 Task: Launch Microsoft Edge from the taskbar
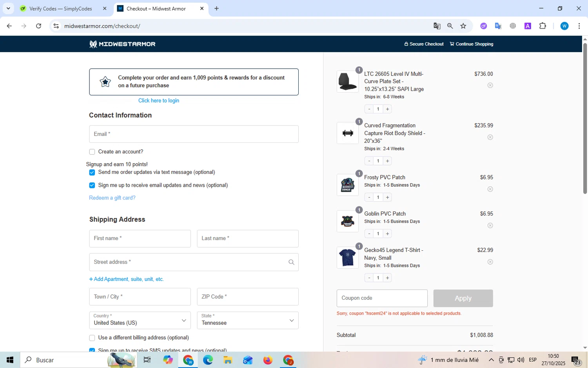click(x=208, y=360)
